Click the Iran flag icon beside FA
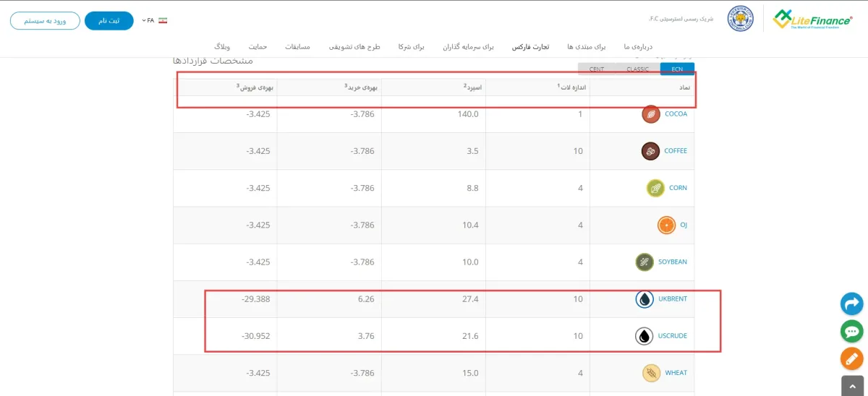The image size is (868, 396). pos(163,20)
